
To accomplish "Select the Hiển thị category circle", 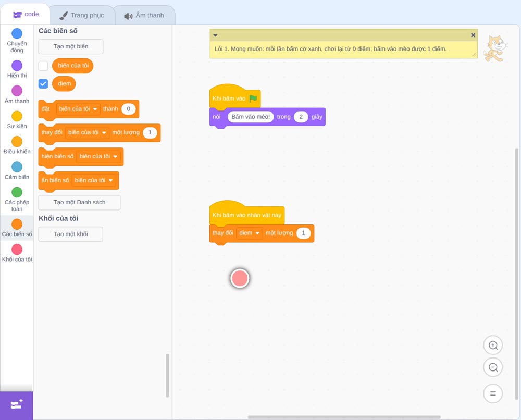I will (17, 66).
